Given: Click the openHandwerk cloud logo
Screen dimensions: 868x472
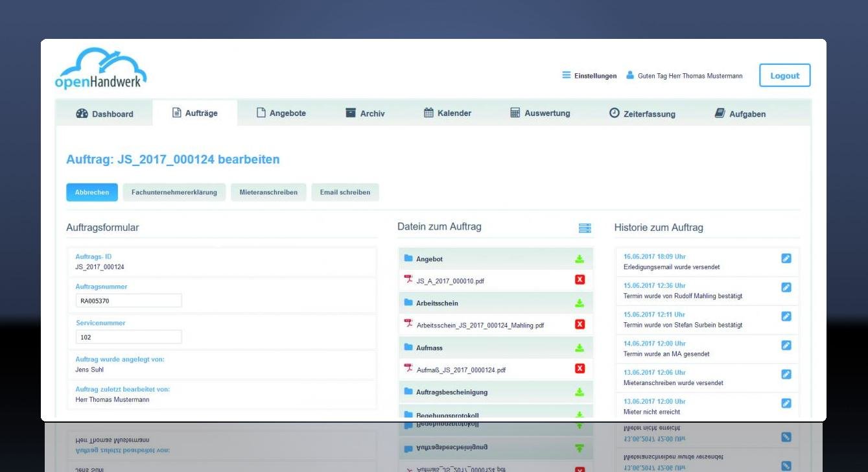Looking at the screenshot, I should [101, 69].
